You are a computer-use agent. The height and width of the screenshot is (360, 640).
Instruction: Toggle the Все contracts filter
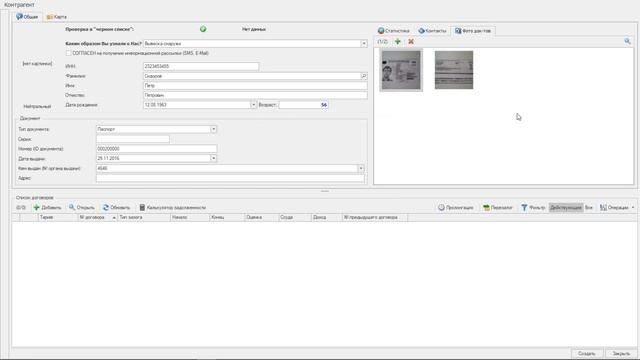[589, 207]
